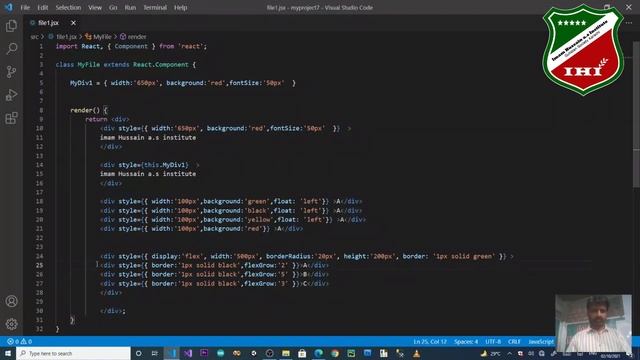
Task: Click the 'flexGrow:'5'' div line
Action: point(214,274)
